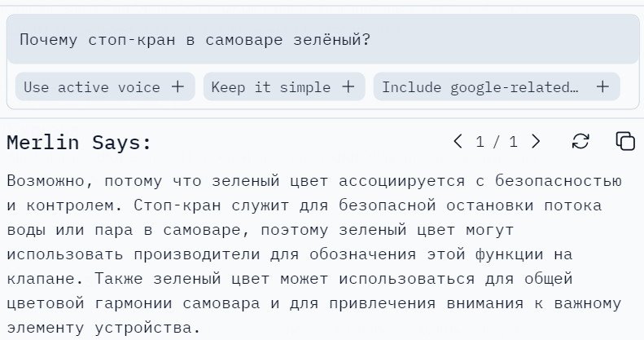Click the prompt field with the Russian question
644x340 pixels.
pos(322,39)
